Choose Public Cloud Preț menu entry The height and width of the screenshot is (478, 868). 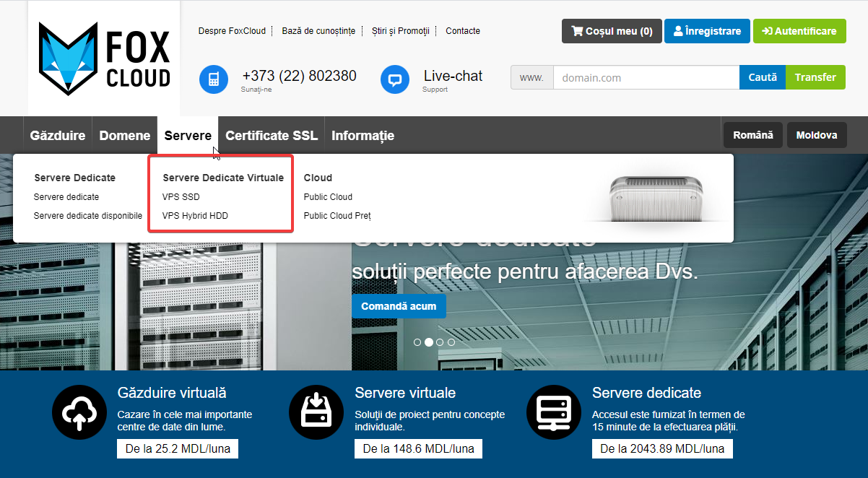coord(337,216)
